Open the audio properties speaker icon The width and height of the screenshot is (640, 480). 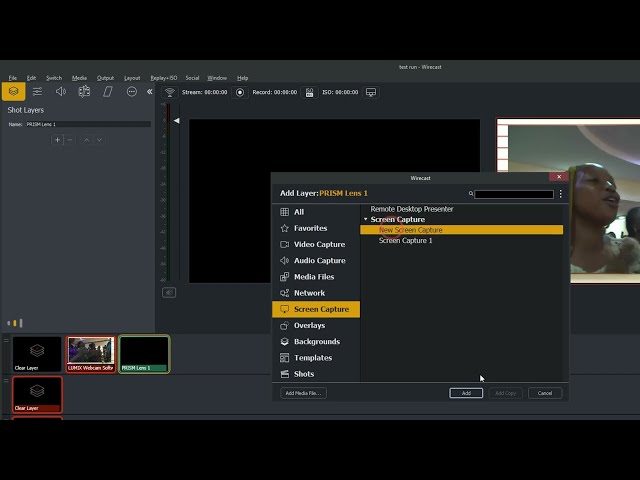(61, 91)
